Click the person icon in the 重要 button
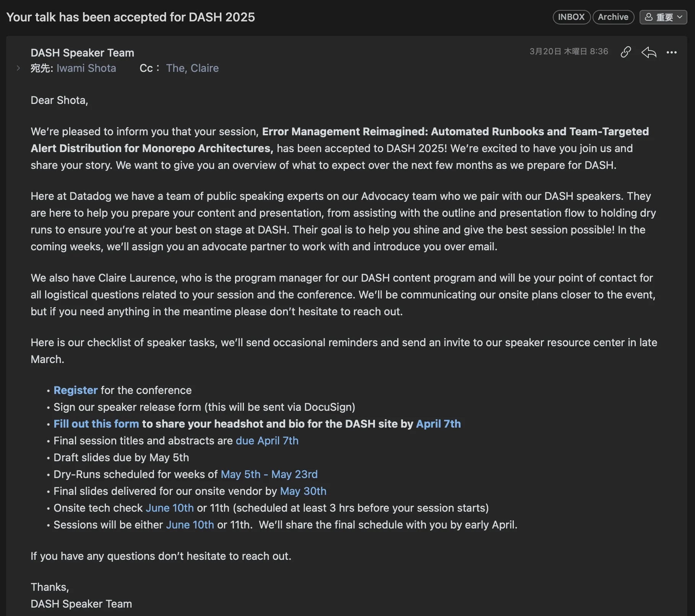 (648, 17)
